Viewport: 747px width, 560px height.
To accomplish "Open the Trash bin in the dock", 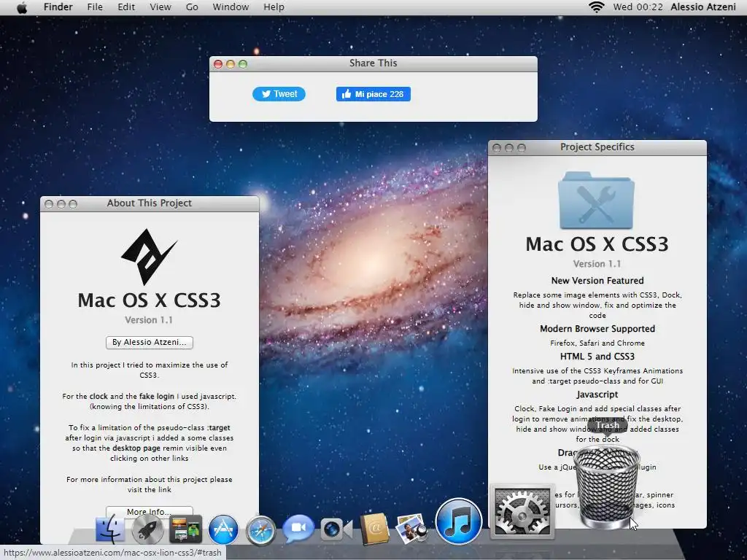I will tap(606, 487).
